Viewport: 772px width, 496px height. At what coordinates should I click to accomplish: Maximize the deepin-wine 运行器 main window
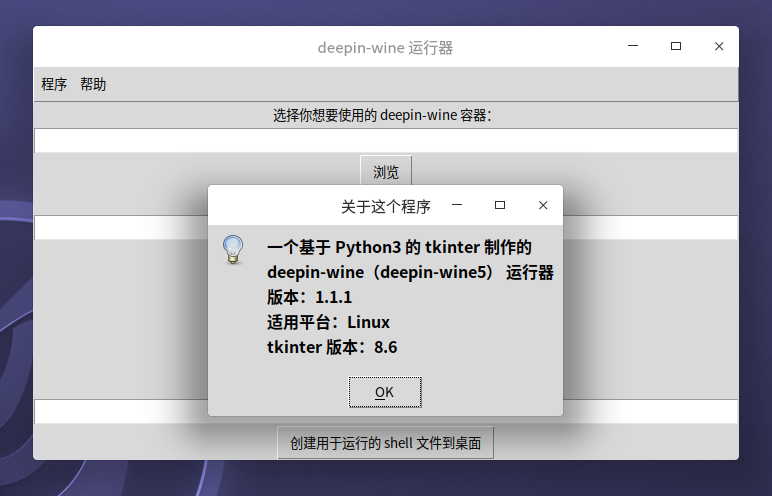pos(676,46)
